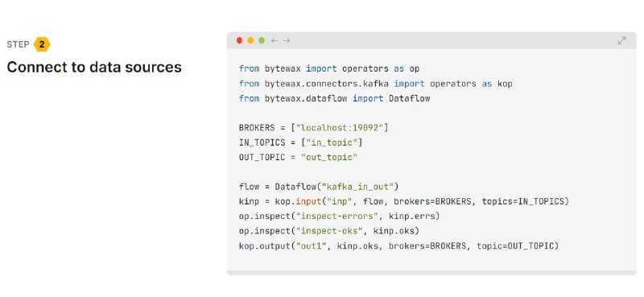
Task: Click the flow = Dataflow("kafka_in_out") line
Action: coord(319,187)
